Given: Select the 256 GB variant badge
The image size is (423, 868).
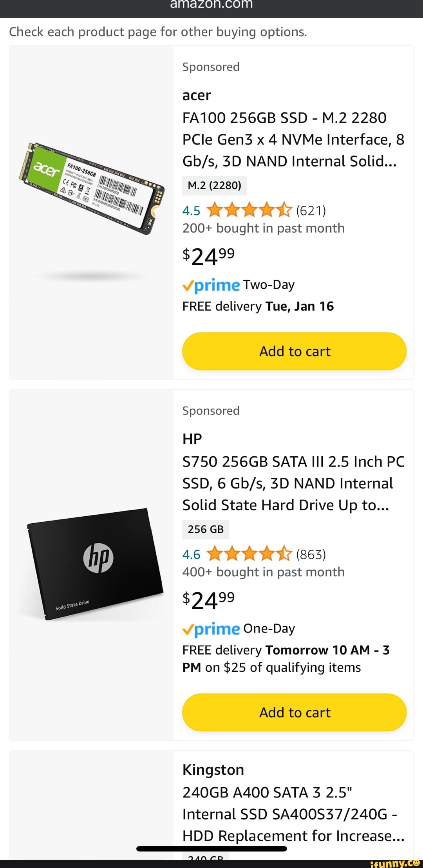Looking at the screenshot, I should (x=206, y=530).
